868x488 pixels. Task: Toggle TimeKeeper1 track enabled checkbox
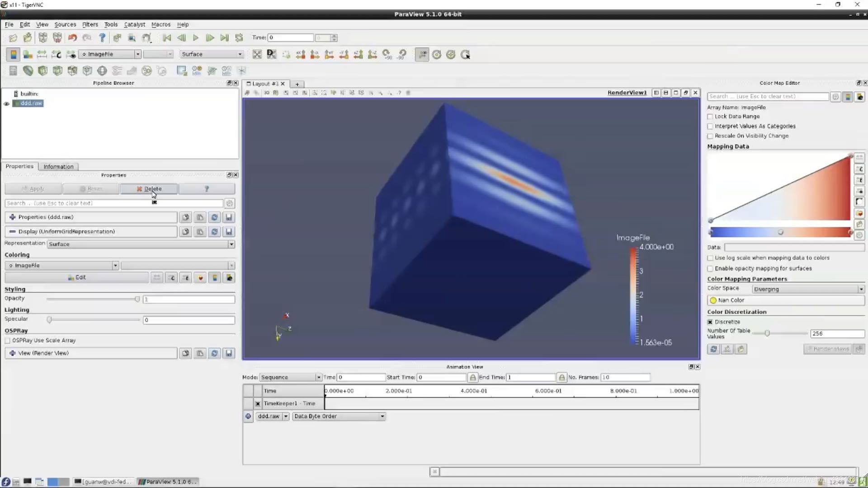click(x=258, y=404)
